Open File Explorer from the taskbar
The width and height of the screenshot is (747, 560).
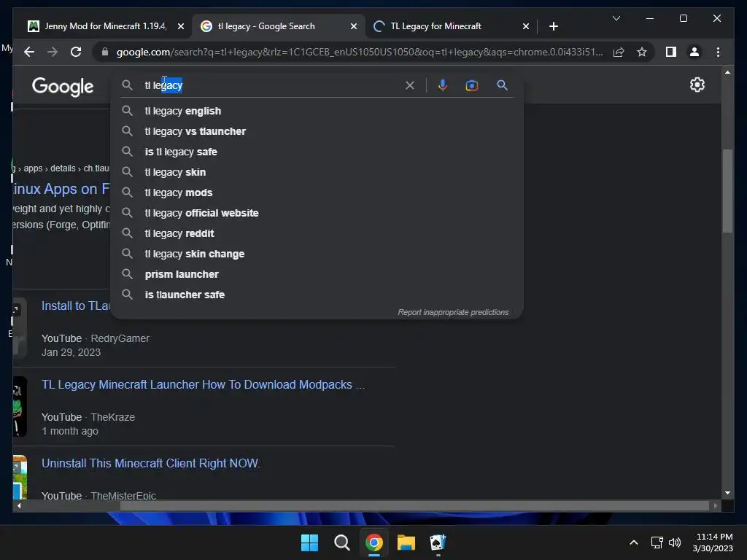click(x=406, y=542)
